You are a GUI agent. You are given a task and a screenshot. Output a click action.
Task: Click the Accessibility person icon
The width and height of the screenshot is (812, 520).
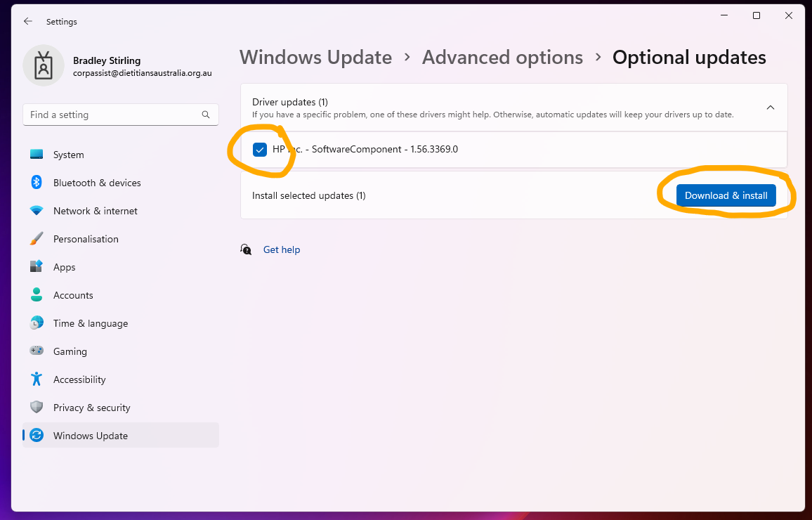click(37, 379)
